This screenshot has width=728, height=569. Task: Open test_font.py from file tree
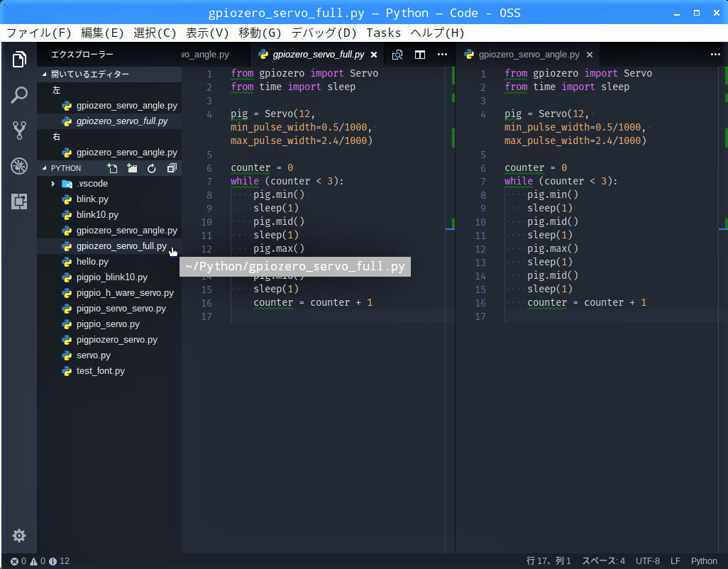(109, 371)
